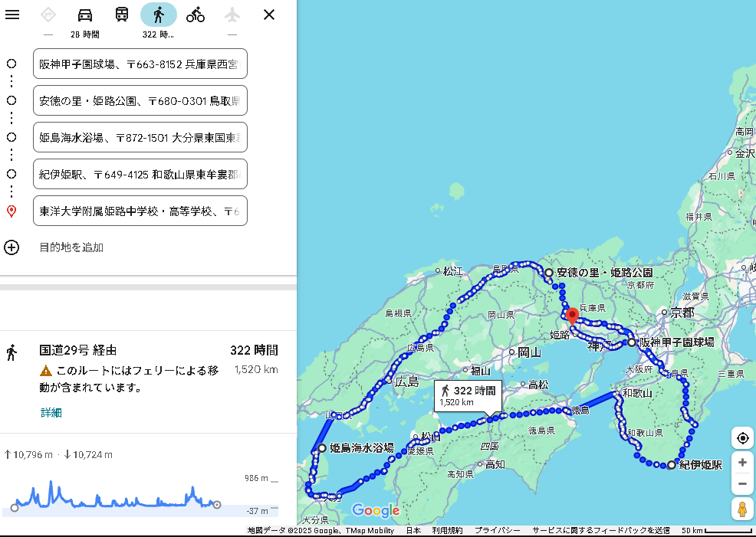Click the 岡山 city label on map
756x537 pixels.
[529, 352]
